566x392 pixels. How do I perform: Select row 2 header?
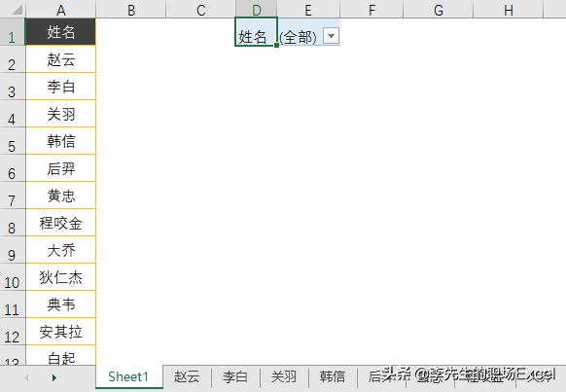[x=13, y=59]
